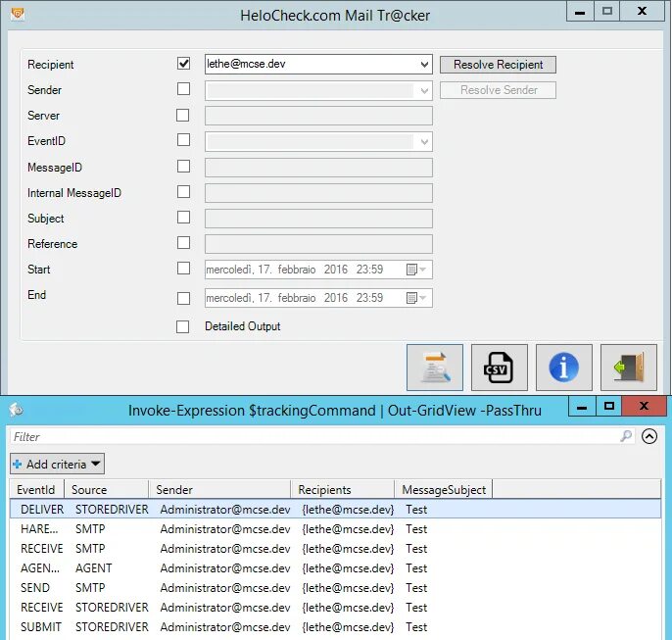The image size is (672, 640).
Task: Export results with the CSV icon button
Action: click(500, 368)
